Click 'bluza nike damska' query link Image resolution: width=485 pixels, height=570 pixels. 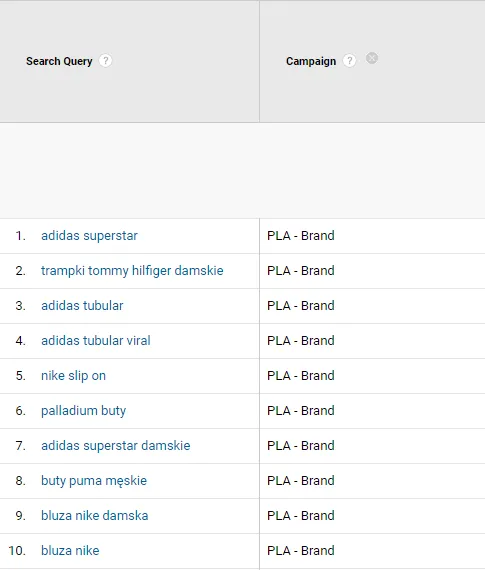coord(95,515)
